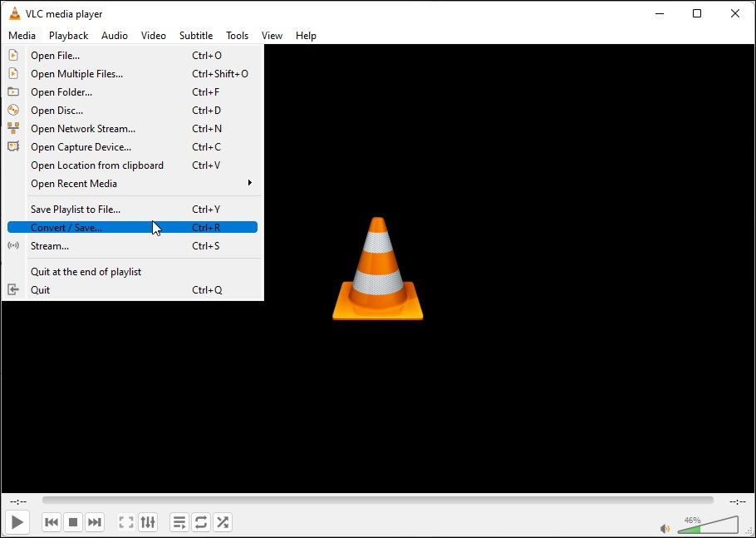Jump to the previous media item
Image resolution: width=756 pixels, height=538 pixels.
[x=52, y=522]
